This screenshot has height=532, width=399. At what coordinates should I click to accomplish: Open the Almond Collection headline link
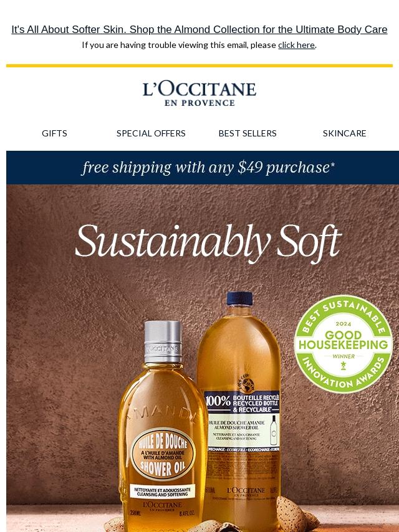(x=199, y=29)
